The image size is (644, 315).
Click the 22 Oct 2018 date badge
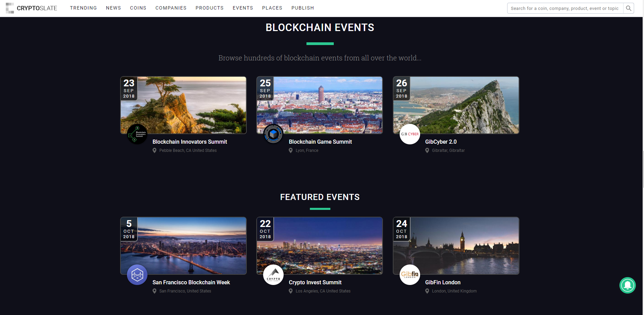(265, 229)
